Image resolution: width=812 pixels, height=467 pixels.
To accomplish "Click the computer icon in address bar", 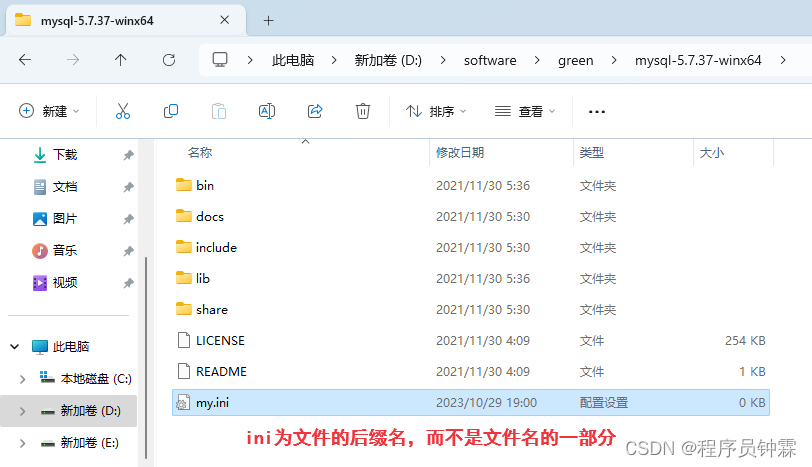I will (x=220, y=60).
